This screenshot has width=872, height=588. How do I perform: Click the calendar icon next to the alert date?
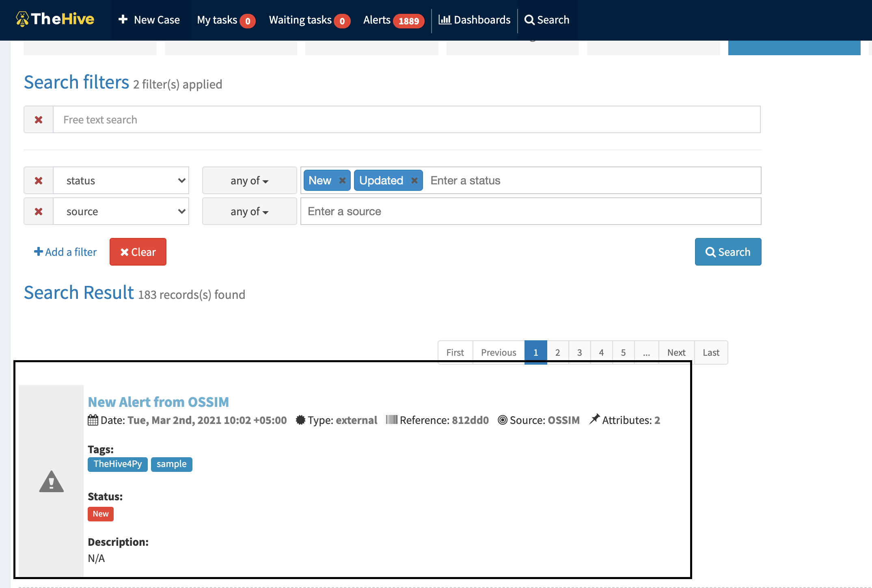click(93, 420)
